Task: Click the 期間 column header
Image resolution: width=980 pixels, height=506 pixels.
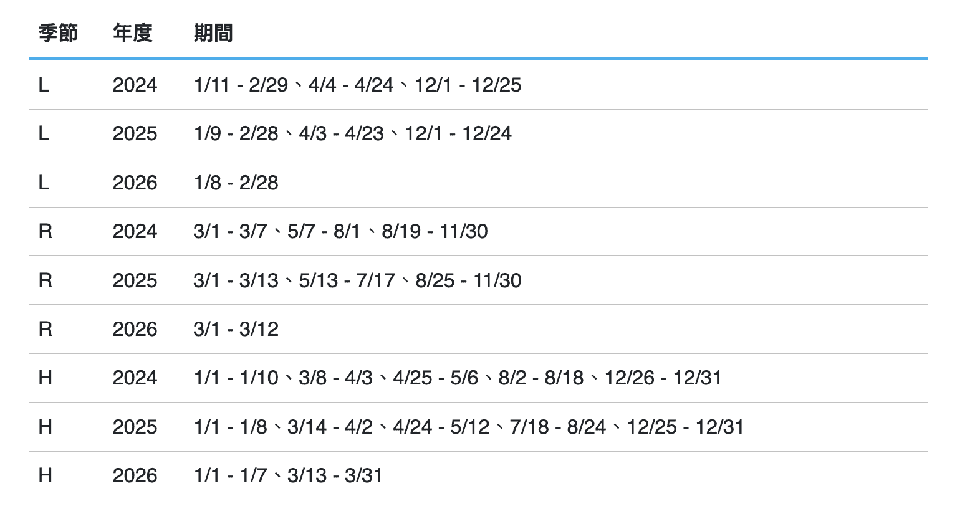Action: (213, 33)
